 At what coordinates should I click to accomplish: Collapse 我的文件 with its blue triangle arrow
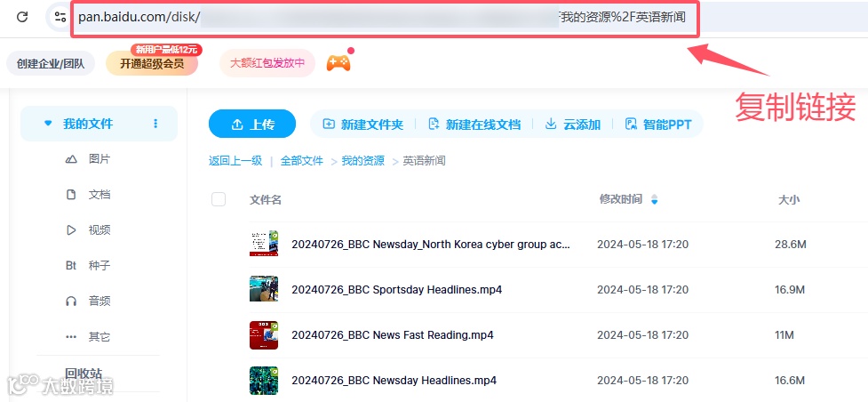tap(48, 123)
